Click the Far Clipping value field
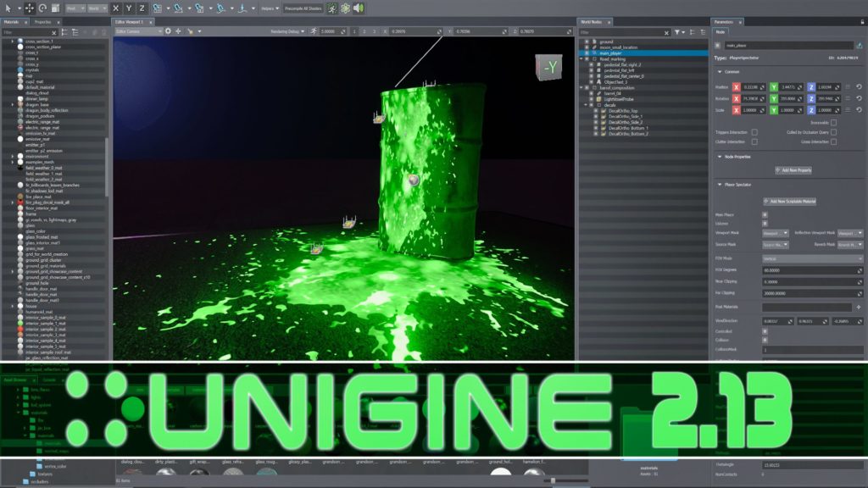The width and height of the screenshot is (868, 488). coord(812,293)
